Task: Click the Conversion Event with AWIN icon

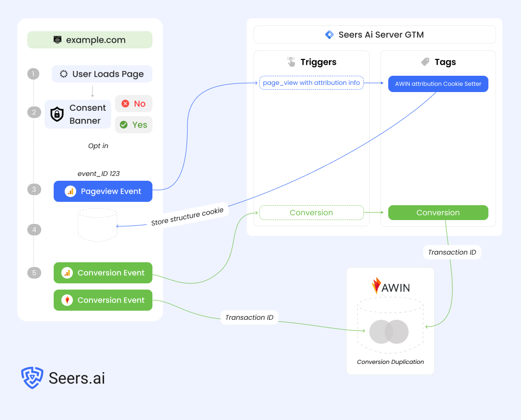Action: [103, 300]
